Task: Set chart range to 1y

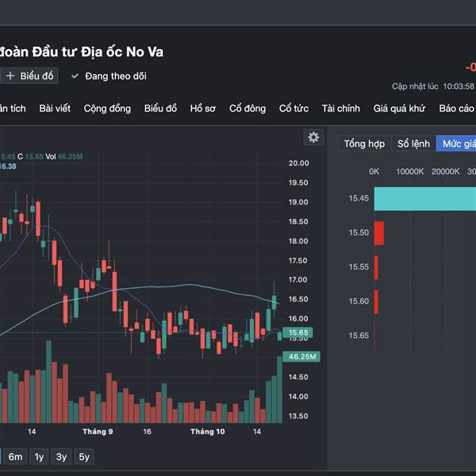Action: point(39,456)
